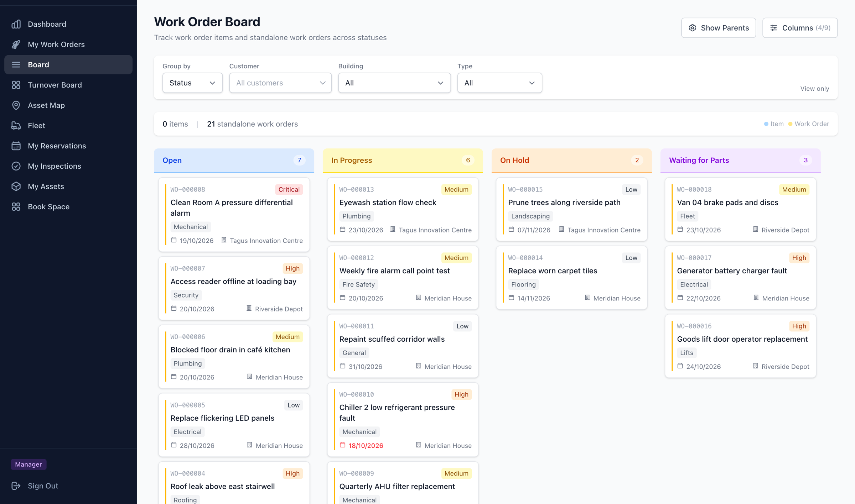Click the Fleet truck icon
Screen dimensions: 855x504
tap(16, 126)
